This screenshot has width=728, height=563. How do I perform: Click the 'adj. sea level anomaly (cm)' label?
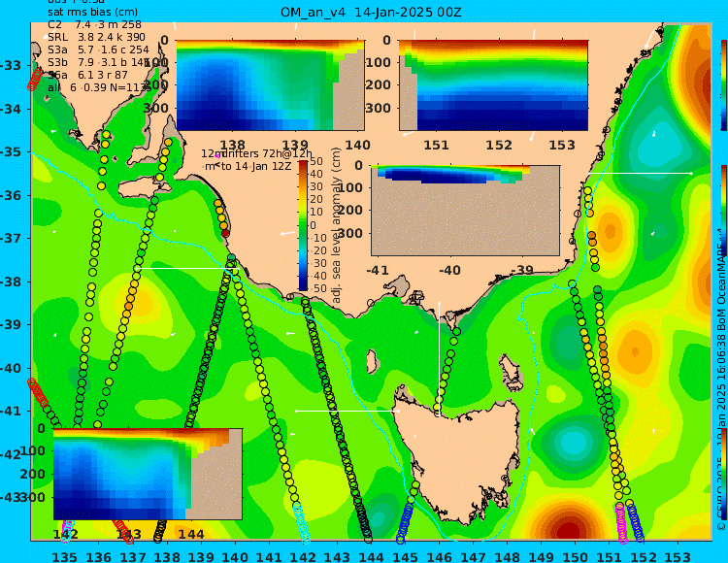click(336, 225)
